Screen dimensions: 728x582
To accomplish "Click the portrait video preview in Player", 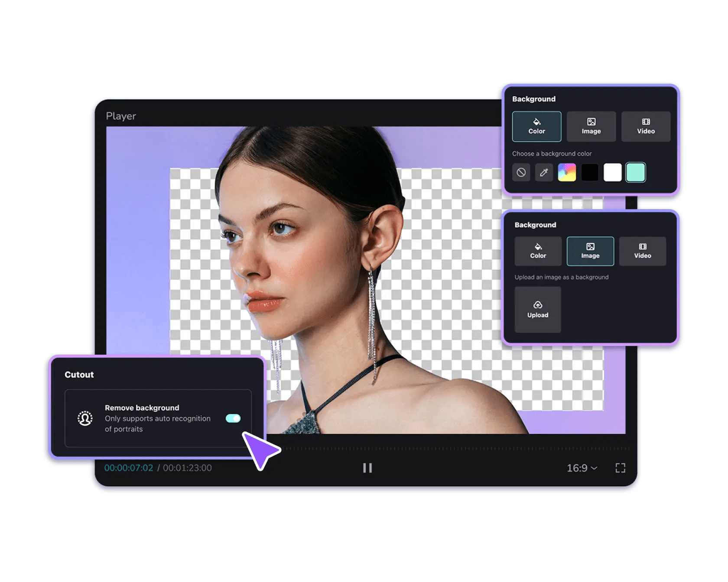I will pos(366,280).
